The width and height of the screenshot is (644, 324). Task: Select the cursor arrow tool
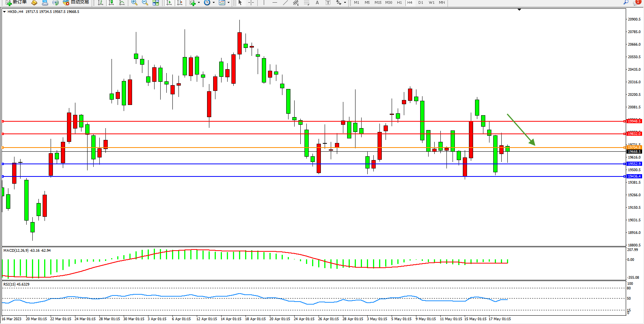point(240,3)
